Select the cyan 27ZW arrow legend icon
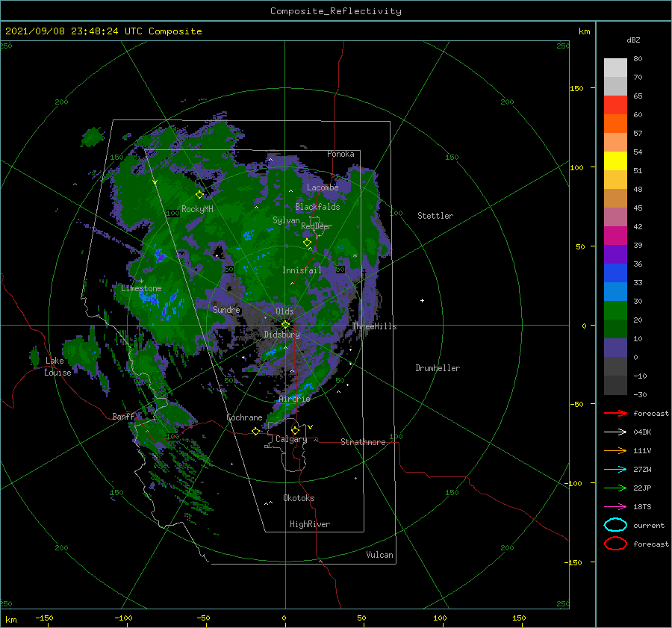Viewport: 672px width, 628px height. tap(615, 470)
